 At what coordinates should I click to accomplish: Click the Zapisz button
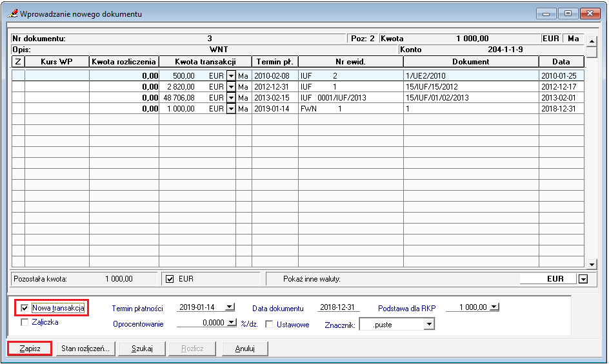coord(30,349)
